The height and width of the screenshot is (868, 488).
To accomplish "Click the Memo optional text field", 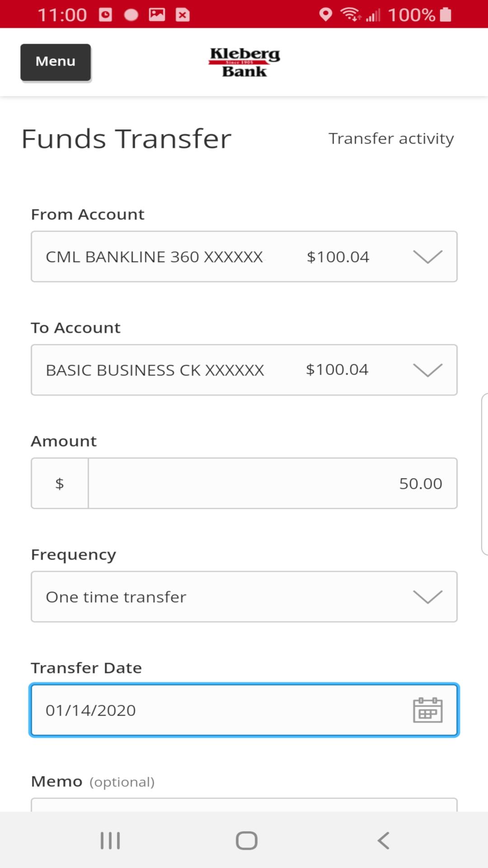I will point(244,805).
